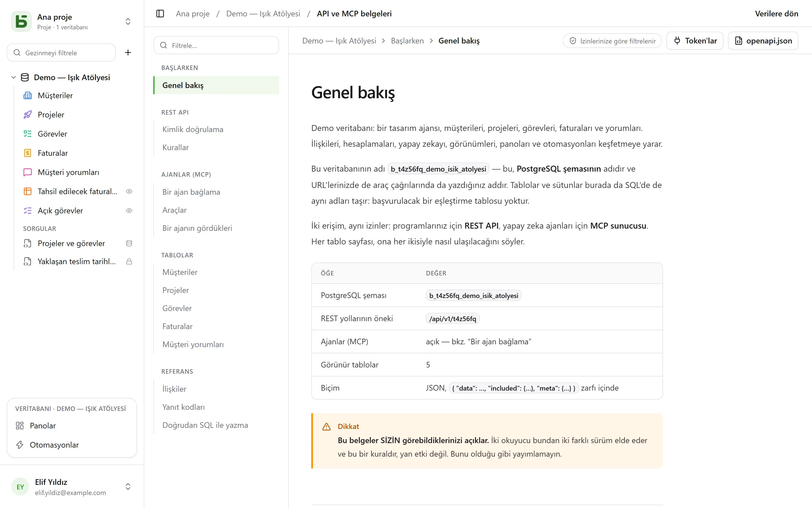Click the Faturalar invoice icon

pyautogui.click(x=28, y=153)
